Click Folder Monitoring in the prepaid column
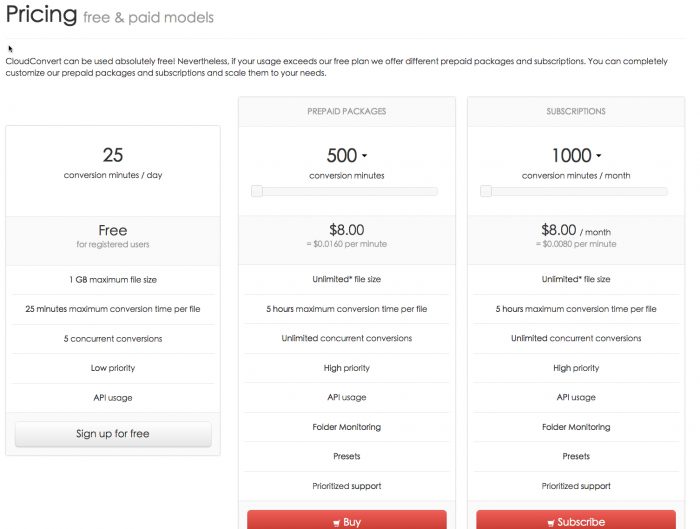700x529 pixels. pos(346,427)
